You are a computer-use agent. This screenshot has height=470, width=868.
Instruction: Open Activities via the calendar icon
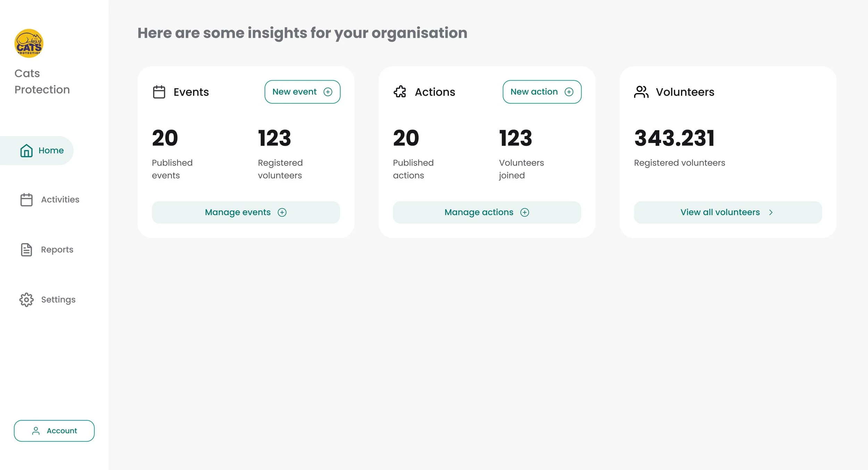[26, 200]
